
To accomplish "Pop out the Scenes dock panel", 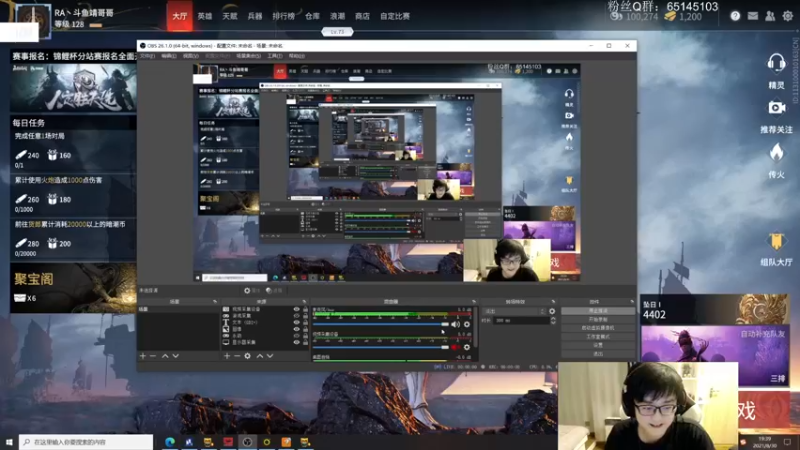I will (215, 302).
